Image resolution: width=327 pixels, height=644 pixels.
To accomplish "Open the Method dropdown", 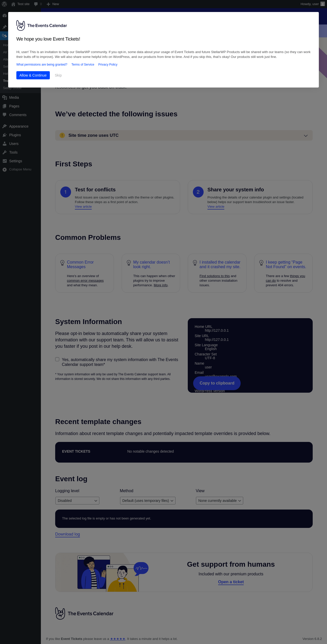I will (148, 501).
